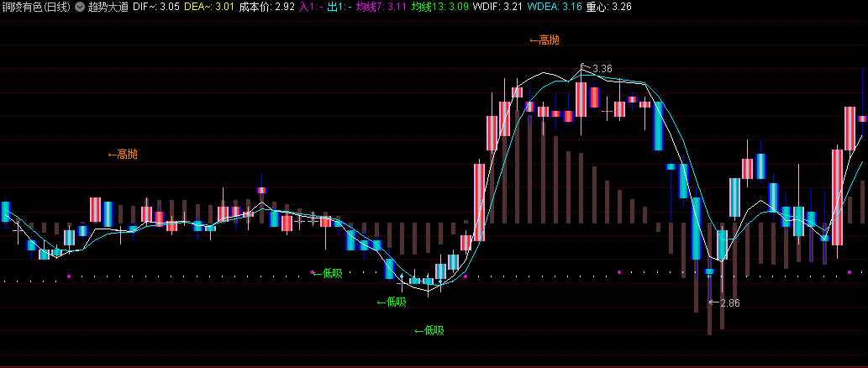This screenshot has height=368, width=868.
Task: Click the green 均线13: 3.09 readout
Action: pyautogui.click(x=442, y=8)
